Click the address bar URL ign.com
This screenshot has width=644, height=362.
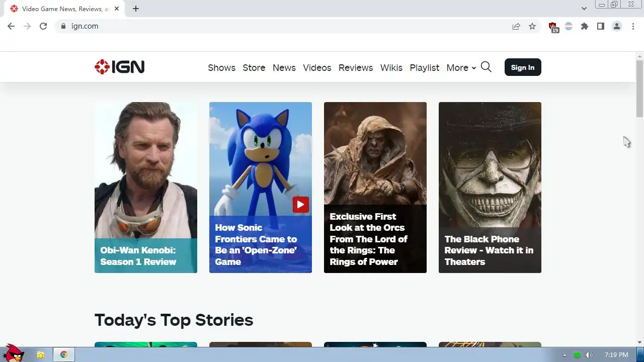pyautogui.click(x=85, y=26)
